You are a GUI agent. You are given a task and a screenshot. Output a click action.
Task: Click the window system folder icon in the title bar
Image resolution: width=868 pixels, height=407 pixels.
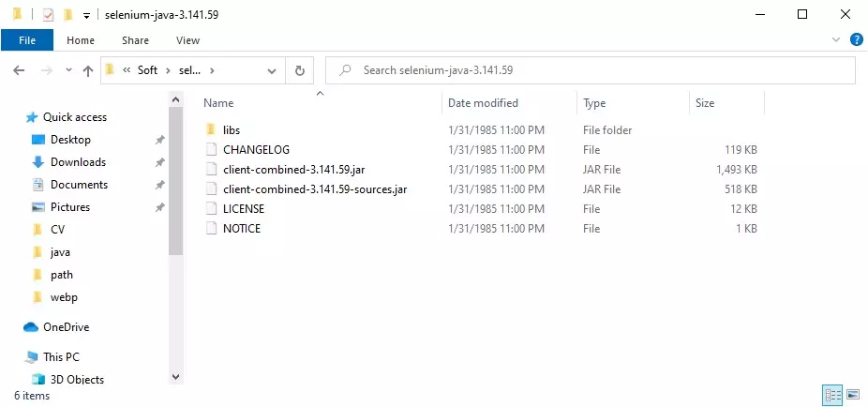pyautogui.click(x=17, y=14)
